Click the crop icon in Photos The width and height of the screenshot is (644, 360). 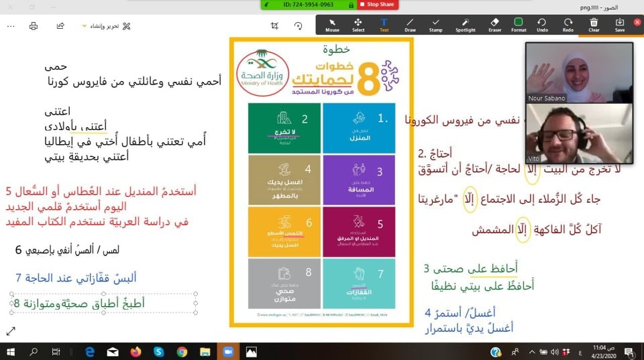(x=274, y=25)
